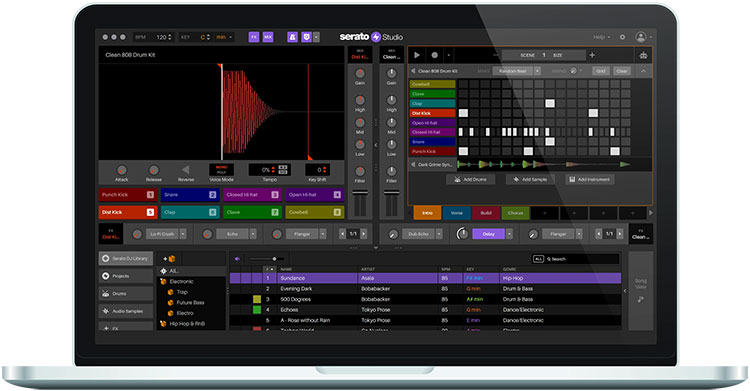This screenshot has height=391, width=750.
Task: Click the Gain knob on Dist Kick channel
Action: [x=360, y=73]
